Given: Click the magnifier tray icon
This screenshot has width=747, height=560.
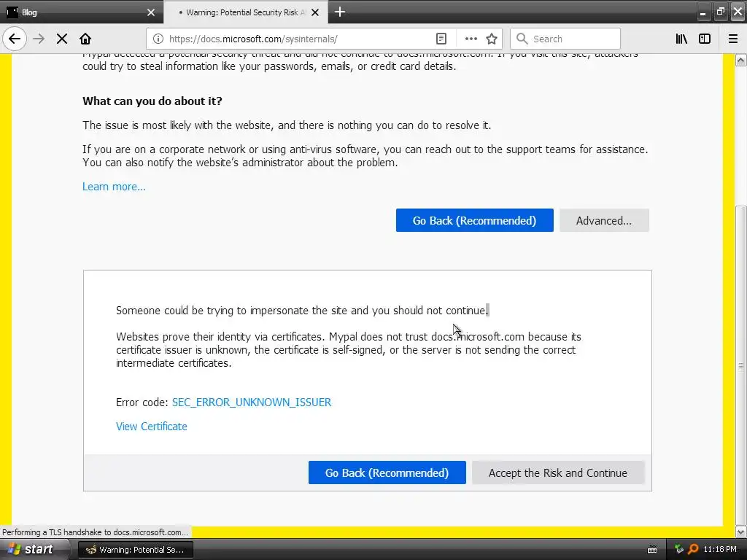Looking at the screenshot, I should tap(693, 550).
